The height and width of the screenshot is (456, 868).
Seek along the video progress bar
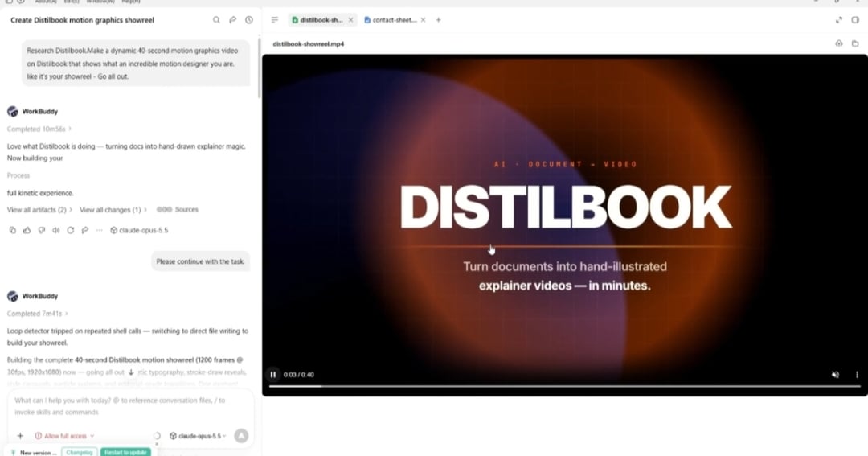565,386
